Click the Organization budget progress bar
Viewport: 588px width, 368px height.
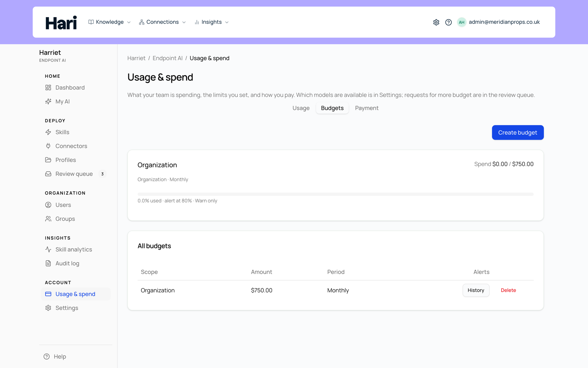tap(335, 194)
